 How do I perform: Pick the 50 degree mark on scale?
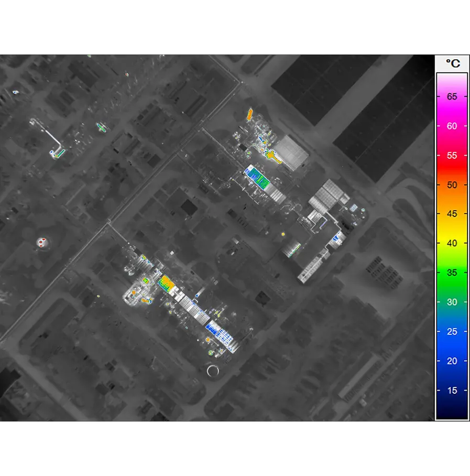pyautogui.click(x=452, y=185)
